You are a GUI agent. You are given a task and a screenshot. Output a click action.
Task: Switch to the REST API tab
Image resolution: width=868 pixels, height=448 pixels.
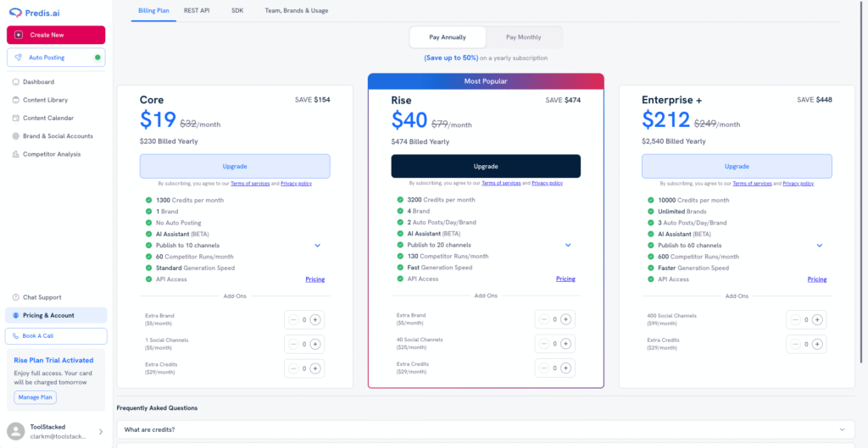(x=197, y=10)
